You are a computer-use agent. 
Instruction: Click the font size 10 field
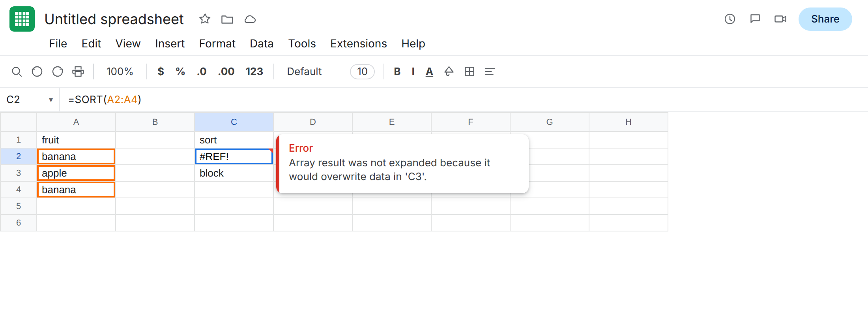pyautogui.click(x=362, y=71)
